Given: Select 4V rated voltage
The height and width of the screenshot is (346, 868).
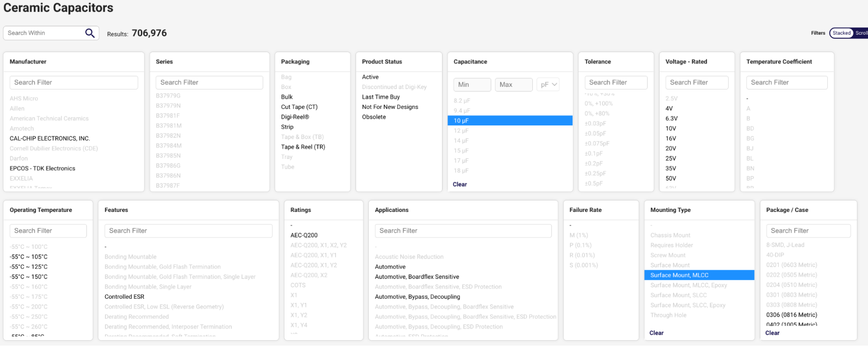Looking at the screenshot, I should (x=669, y=109).
